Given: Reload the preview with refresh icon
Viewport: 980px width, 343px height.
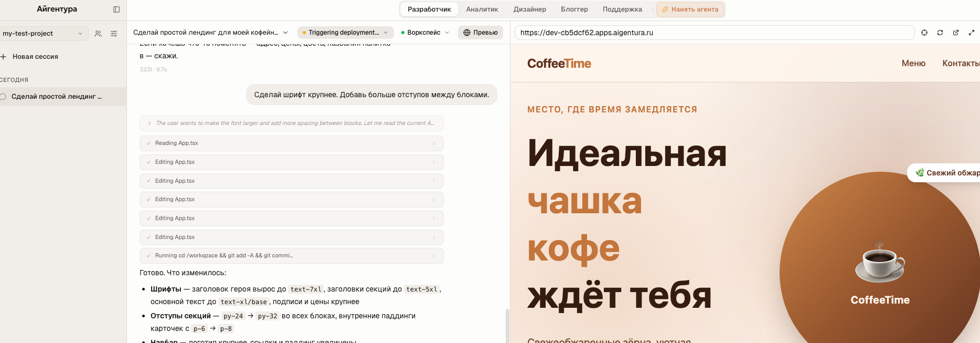Looking at the screenshot, I should tap(940, 33).
